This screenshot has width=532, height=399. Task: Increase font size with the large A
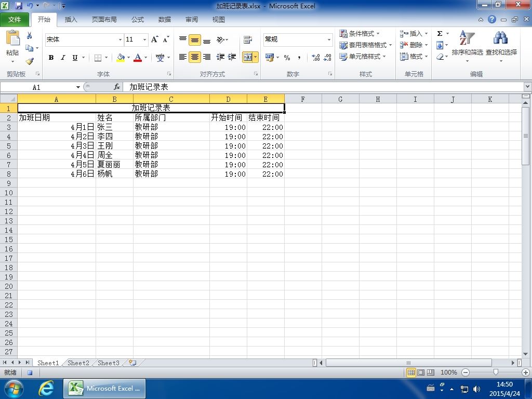tap(155, 39)
